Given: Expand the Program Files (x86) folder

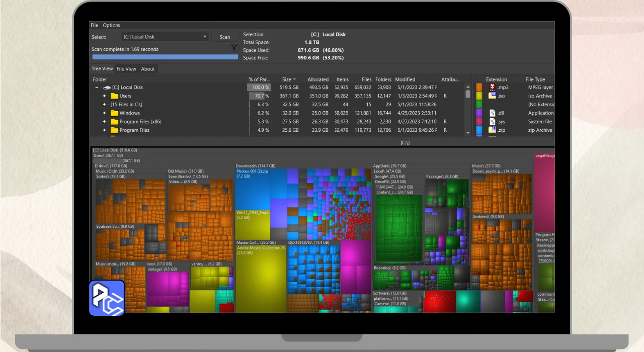Looking at the screenshot, I should pos(105,122).
